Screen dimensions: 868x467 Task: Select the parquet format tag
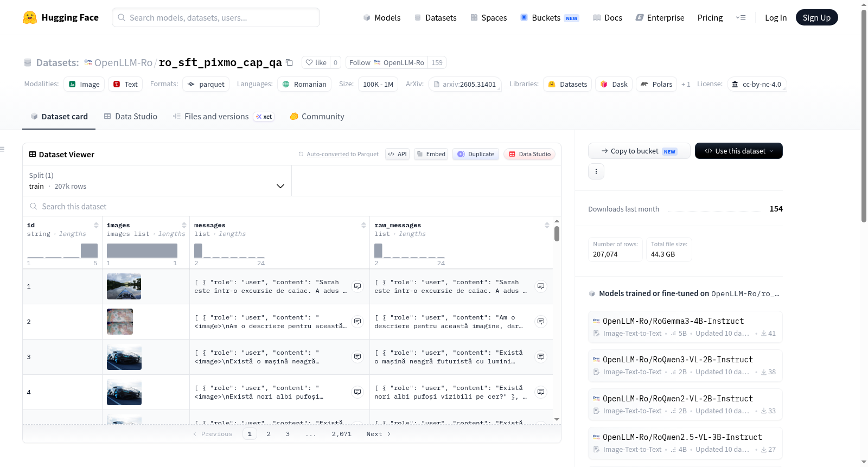206,84
